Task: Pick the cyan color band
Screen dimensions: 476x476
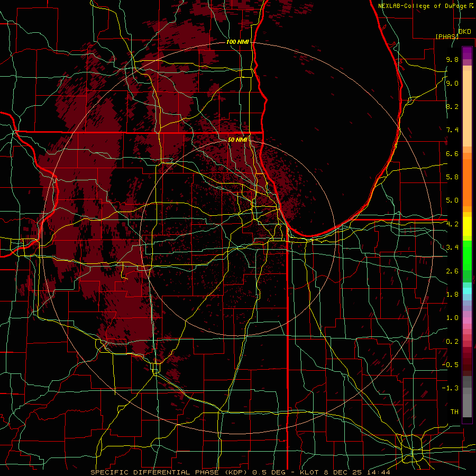Action: (467, 291)
